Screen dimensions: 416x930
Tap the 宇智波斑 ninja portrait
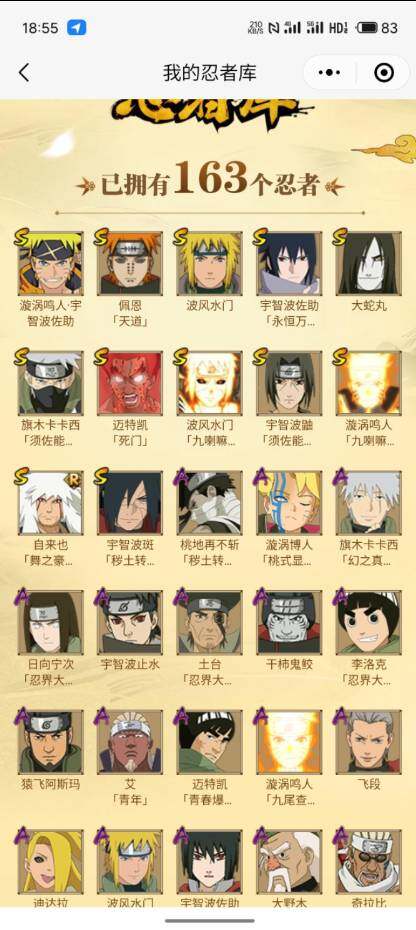129,503
